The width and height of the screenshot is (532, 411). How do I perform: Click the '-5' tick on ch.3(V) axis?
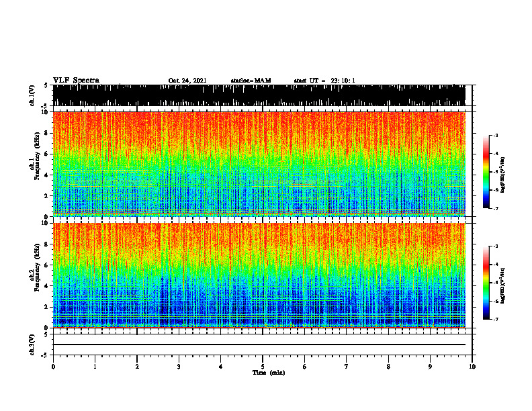click(x=46, y=355)
